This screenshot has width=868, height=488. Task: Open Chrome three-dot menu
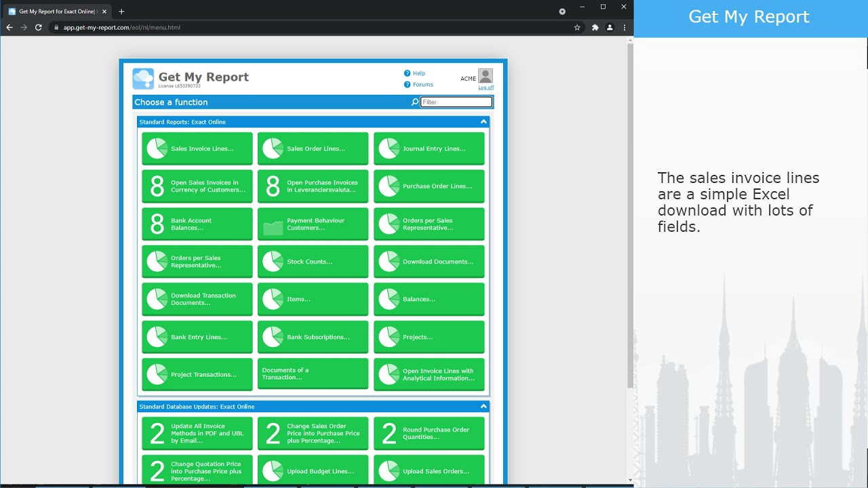(624, 28)
